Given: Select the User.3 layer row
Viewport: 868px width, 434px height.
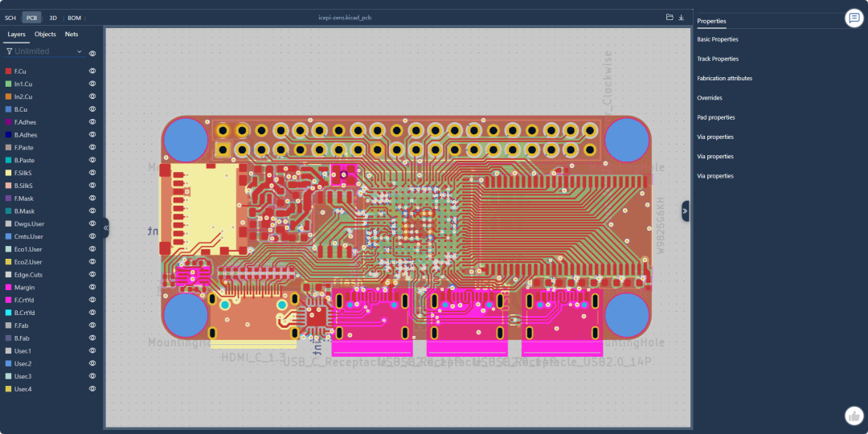Looking at the screenshot, I should [51, 376].
